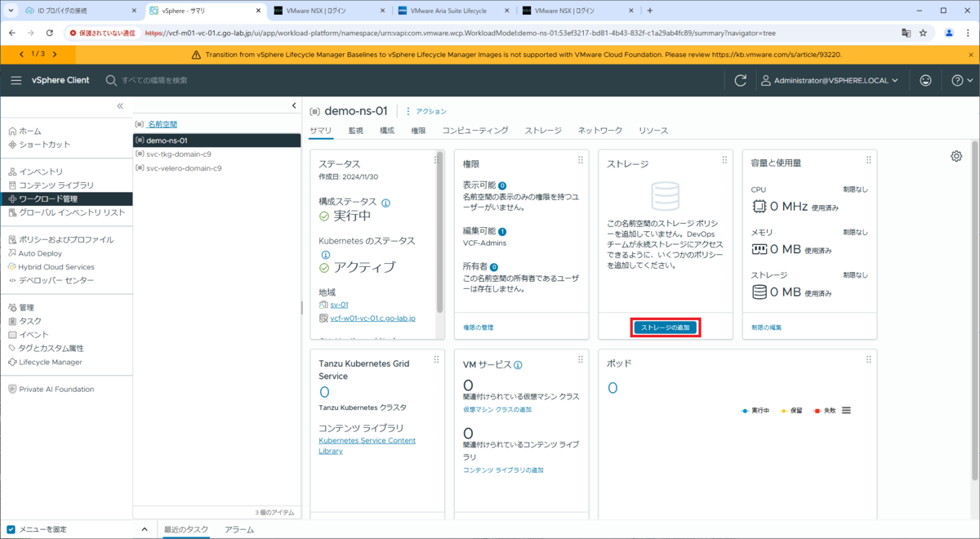Click the info icon beside VM サービス
Screen dimensions: 980x539
tap(519, 365)
